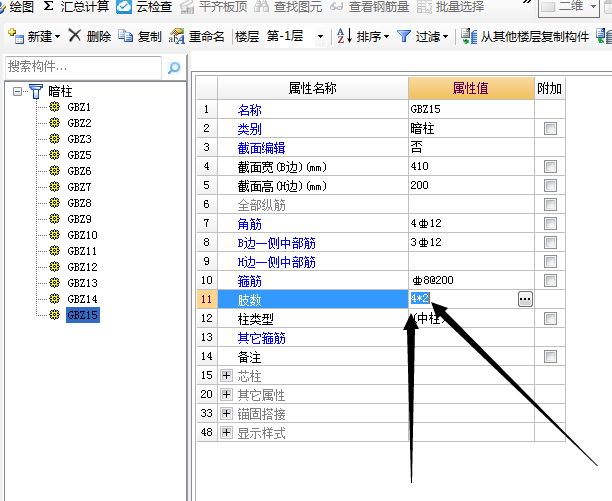The width and height of the screenshot is (612, 501).
Task: Click the gear icon beside GBZ15
Action: pyautogui.click(x=55, y=314)
